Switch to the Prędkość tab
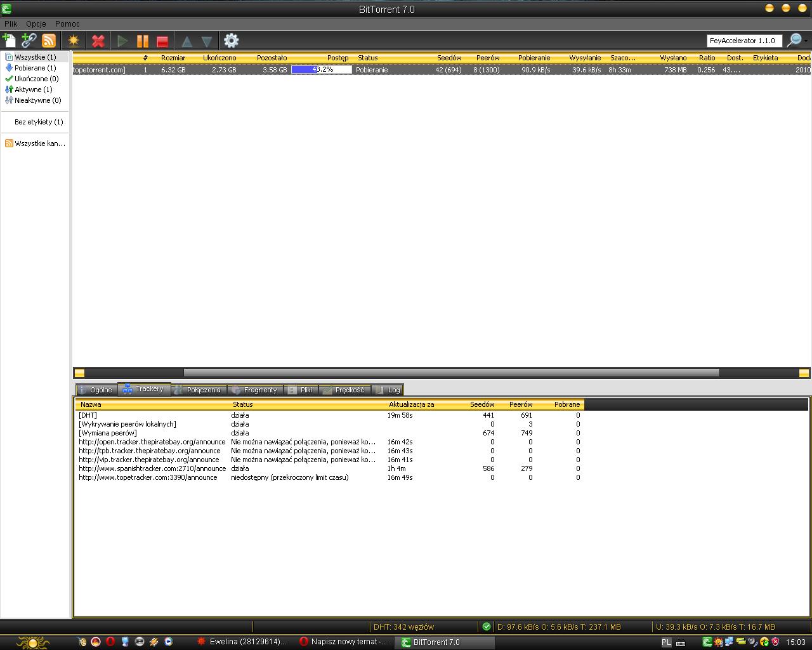 344,390
